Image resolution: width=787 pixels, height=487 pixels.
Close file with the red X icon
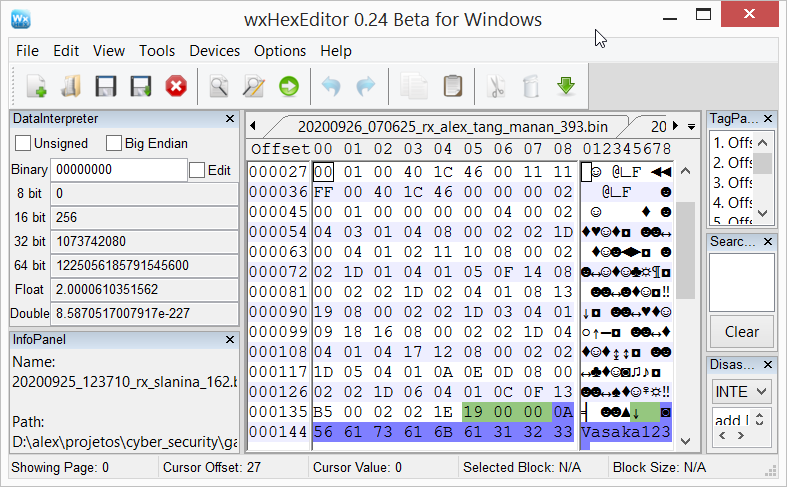point(176,86)
